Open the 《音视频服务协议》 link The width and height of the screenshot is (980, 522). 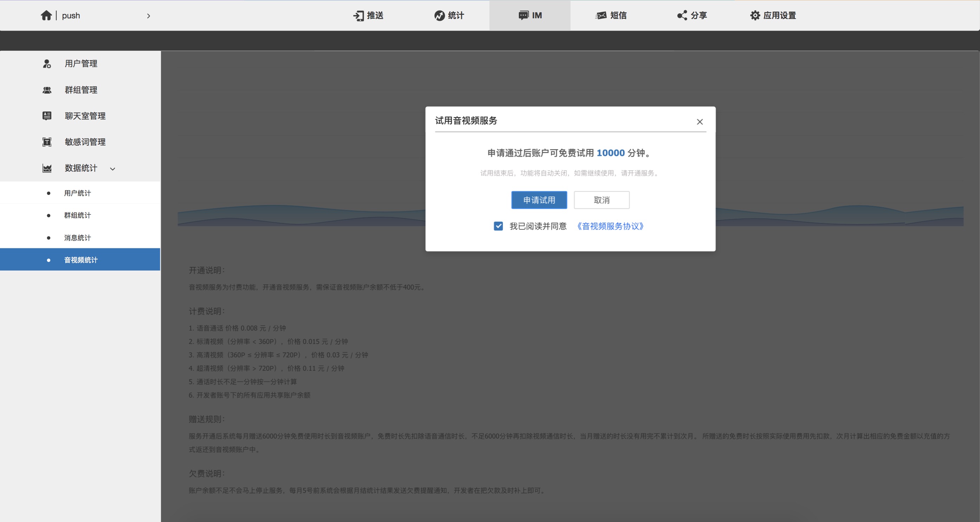610,226
